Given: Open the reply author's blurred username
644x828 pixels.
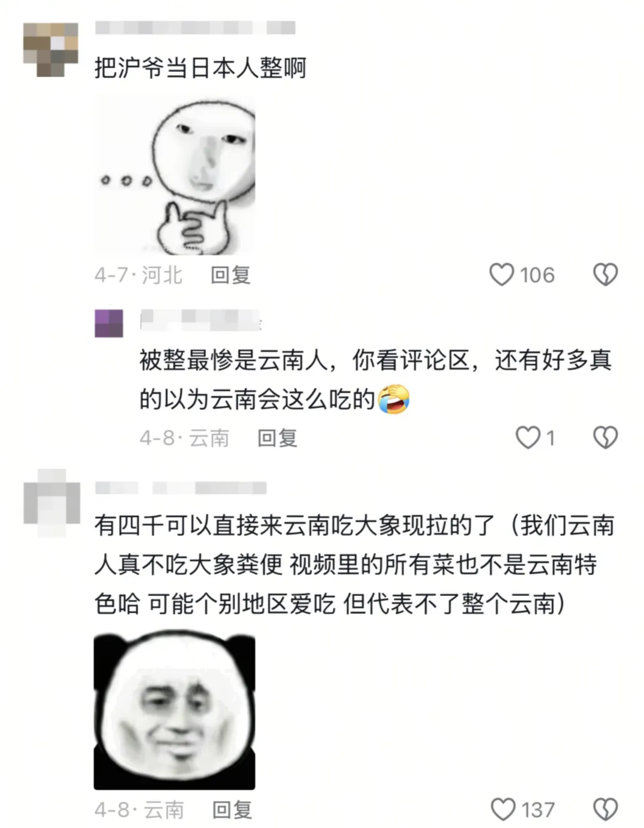Looking at the screenshot, I should (201, 319).
